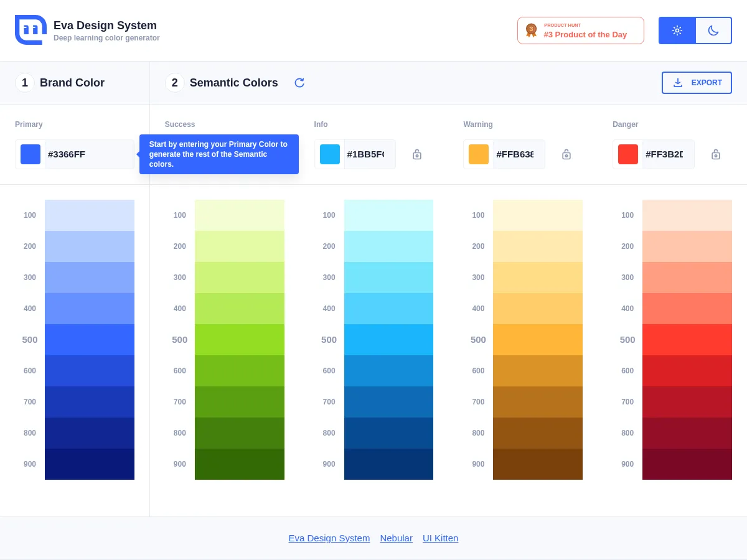Select the Danger 900 shade swatch
The height and width of the screenshot is (560, 747).
coord(687,464)
